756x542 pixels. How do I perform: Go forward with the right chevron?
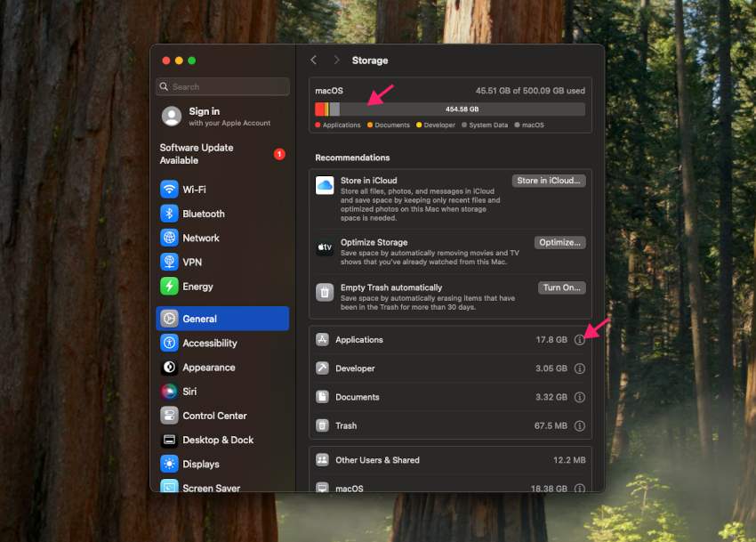(336, 60)
